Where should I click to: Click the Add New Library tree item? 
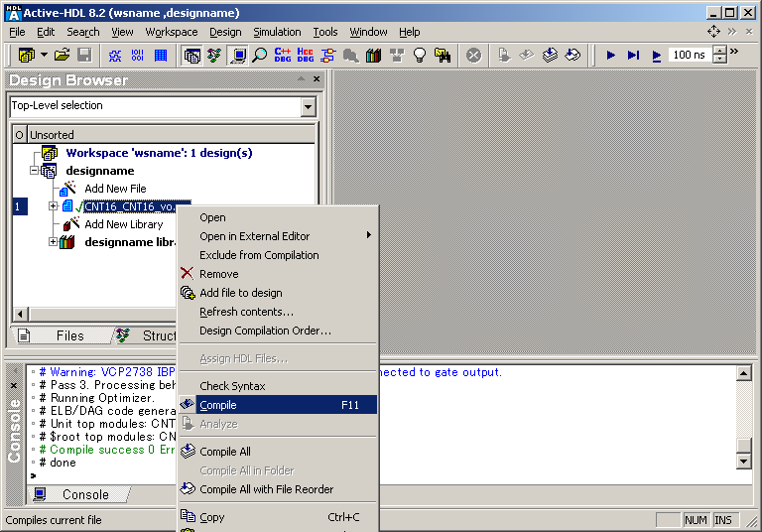pyautogui.click(x=123, y=224)
